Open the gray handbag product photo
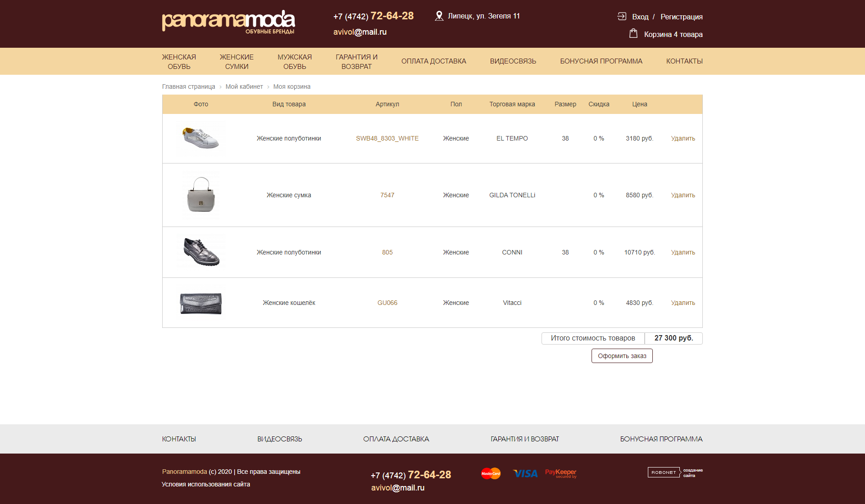The height and width of the screenshot is (504, 865). tap(201, 195)
